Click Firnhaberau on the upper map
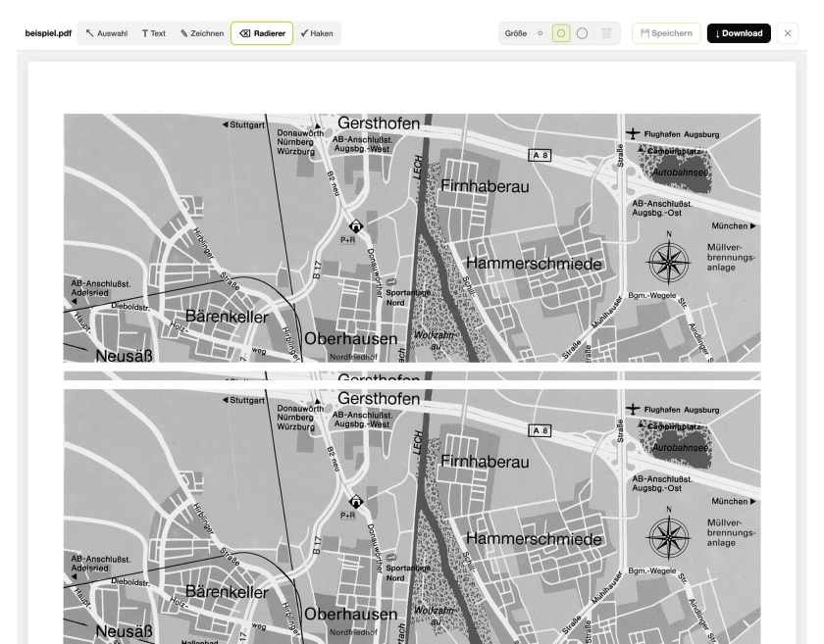824x644 pixels. pyautogui.click(x=485, y=186)
